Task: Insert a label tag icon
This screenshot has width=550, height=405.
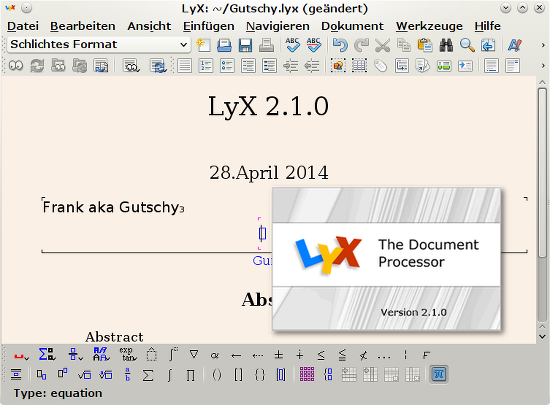Action: [381, 66]
